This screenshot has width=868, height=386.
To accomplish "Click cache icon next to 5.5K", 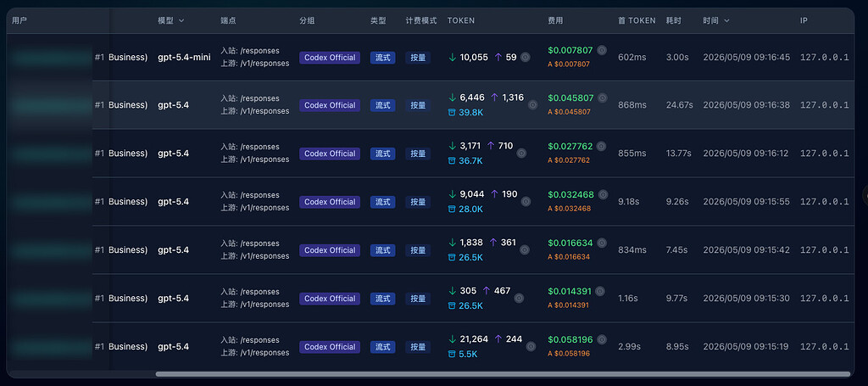I will click(452, 355).
